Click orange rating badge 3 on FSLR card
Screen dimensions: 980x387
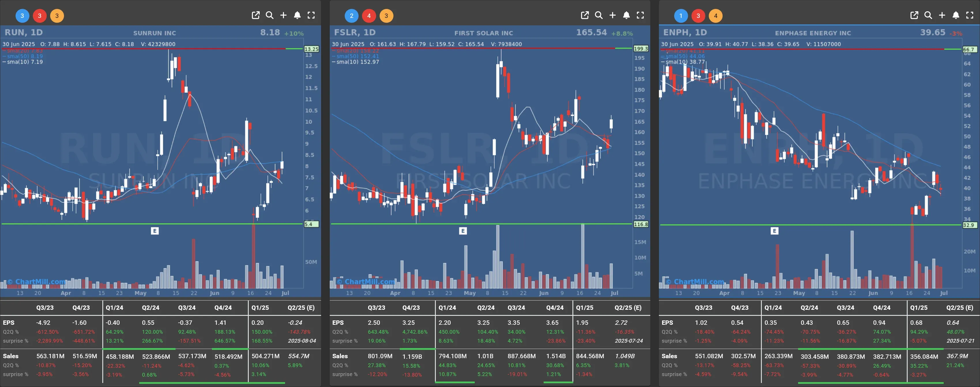click(x=386, y=16)
